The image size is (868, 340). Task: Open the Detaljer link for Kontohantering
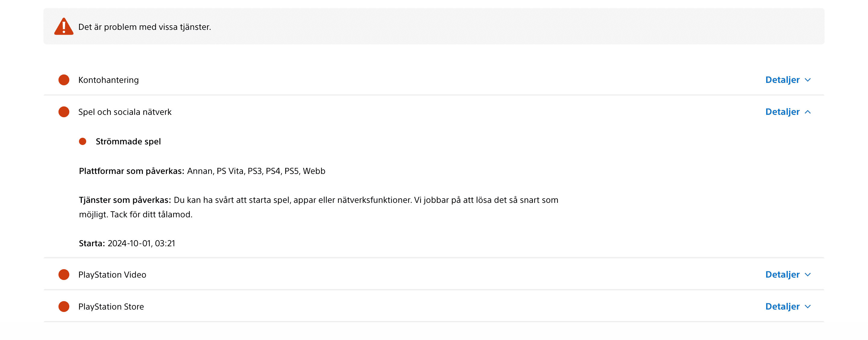[782, 80]
